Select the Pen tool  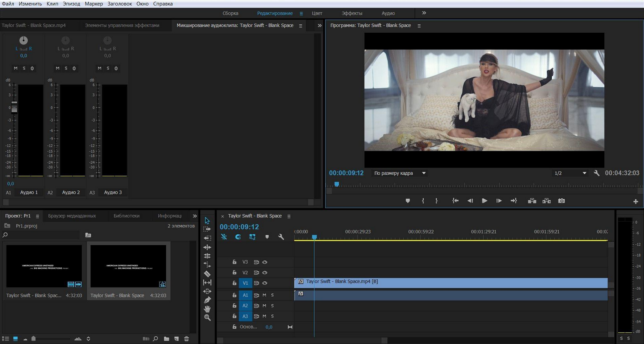point(207,300)
